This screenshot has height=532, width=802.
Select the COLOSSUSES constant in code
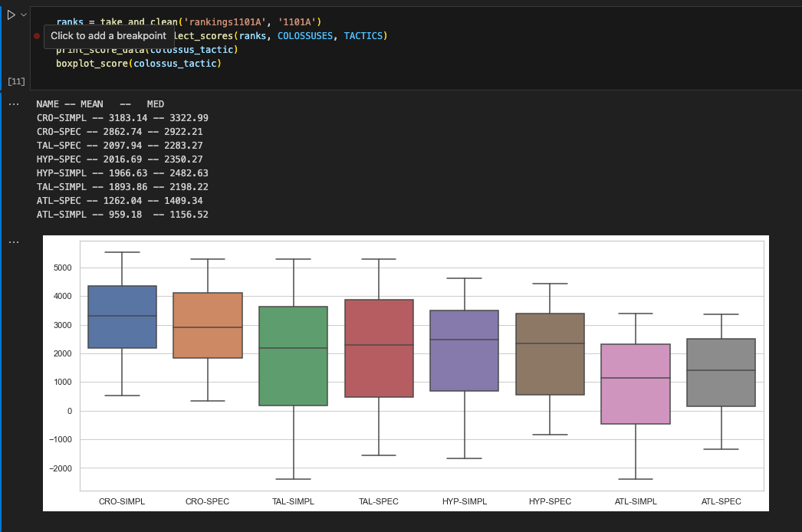305,36
